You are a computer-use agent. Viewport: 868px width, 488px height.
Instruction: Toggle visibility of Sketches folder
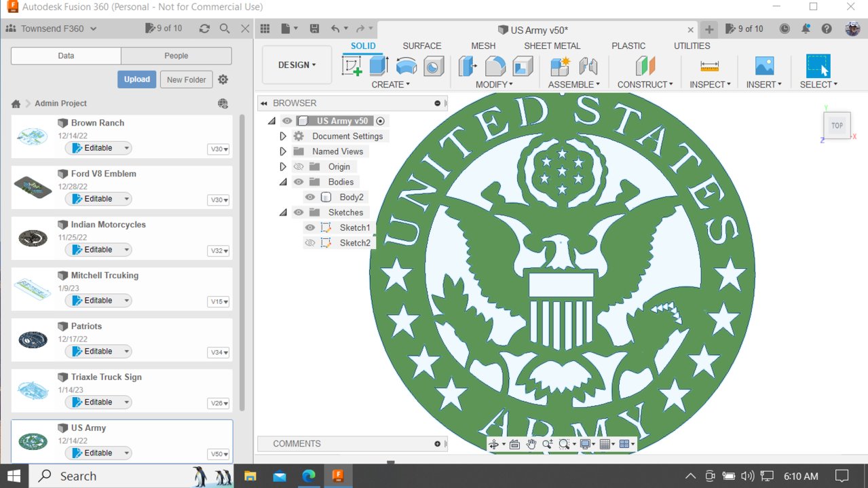[299, 212]
